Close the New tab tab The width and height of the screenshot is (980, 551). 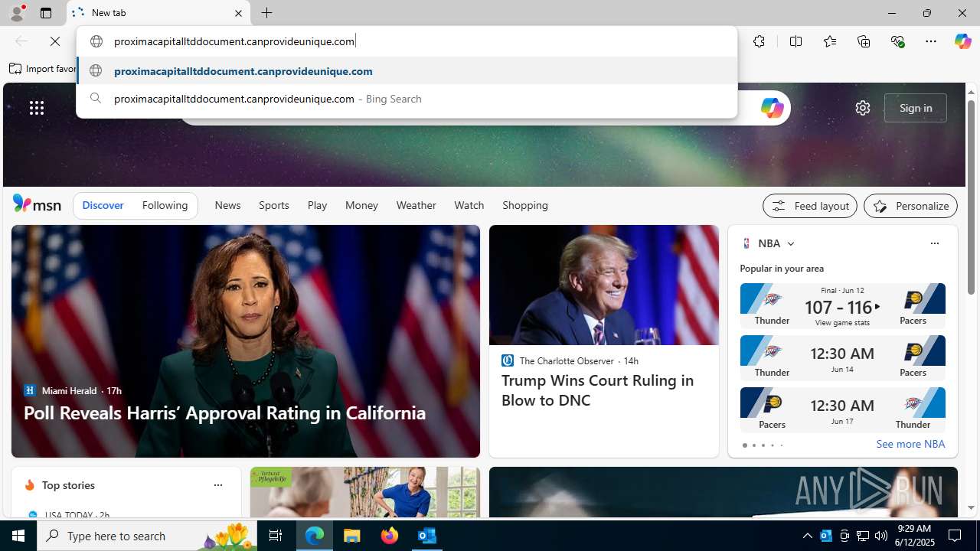pyautogui.click(x=238, y=13)
